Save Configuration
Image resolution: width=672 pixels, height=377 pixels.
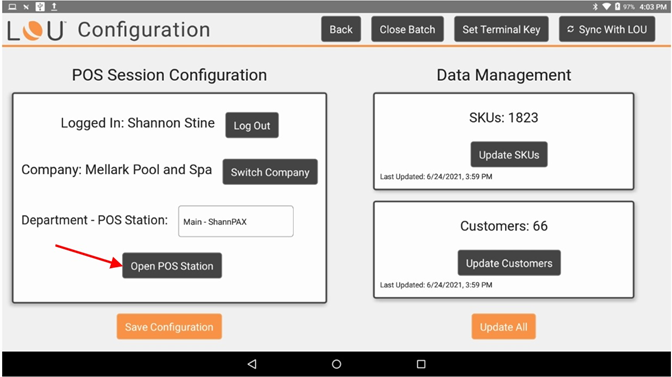169,327
